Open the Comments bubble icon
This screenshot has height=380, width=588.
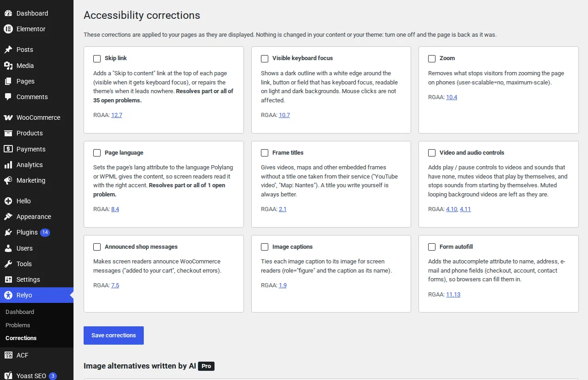click(8, 97)
